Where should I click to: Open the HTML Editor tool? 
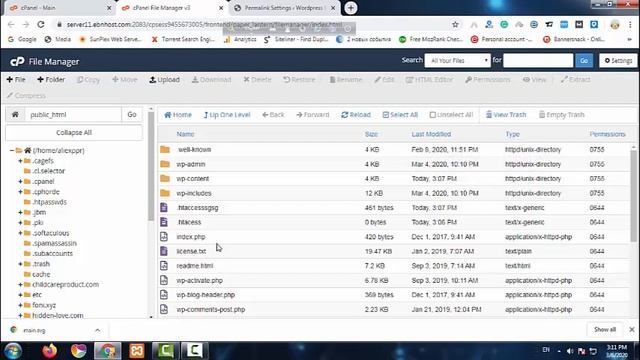429,80
